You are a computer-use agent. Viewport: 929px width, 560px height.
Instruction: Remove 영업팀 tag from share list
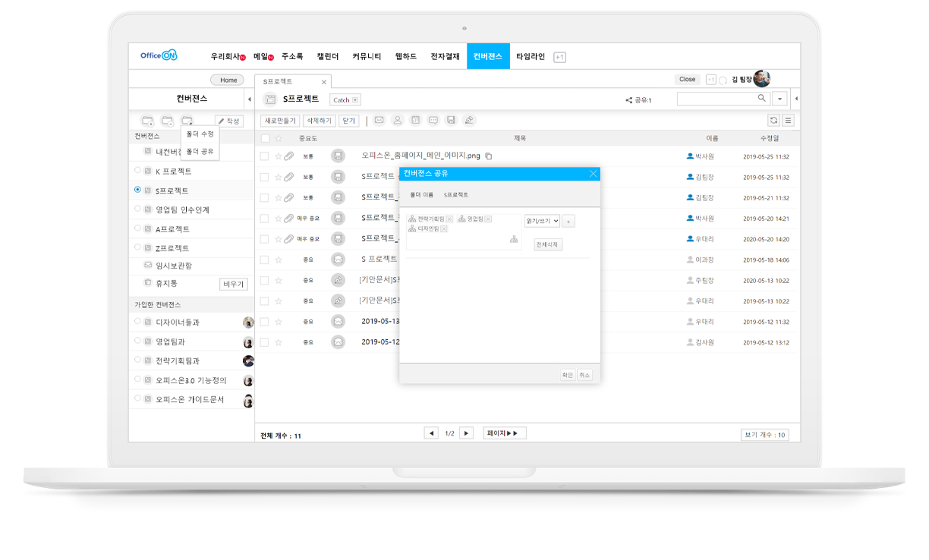click(488, 219)
